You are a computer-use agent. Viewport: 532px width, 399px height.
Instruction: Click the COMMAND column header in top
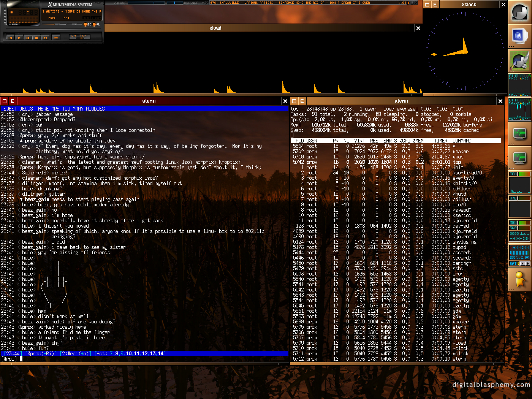click(x=462, y=141)
